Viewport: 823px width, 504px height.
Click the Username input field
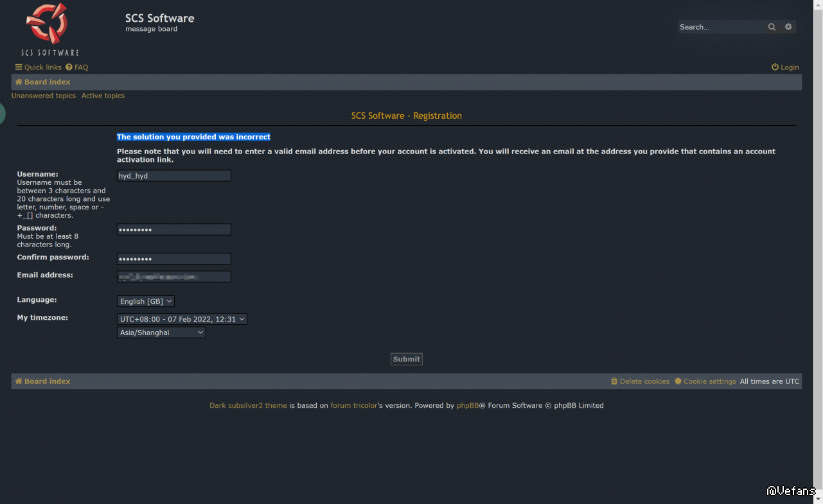point(173,176)
